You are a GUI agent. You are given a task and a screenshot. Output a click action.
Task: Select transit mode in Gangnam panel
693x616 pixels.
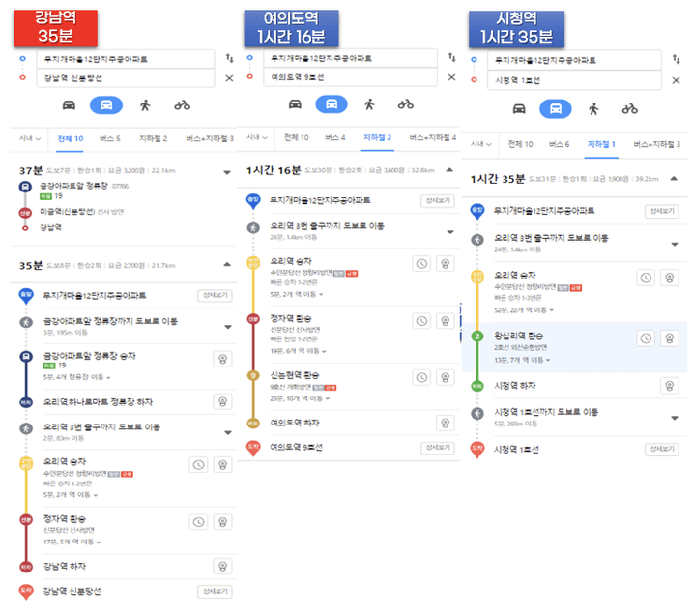coord(106,105)
